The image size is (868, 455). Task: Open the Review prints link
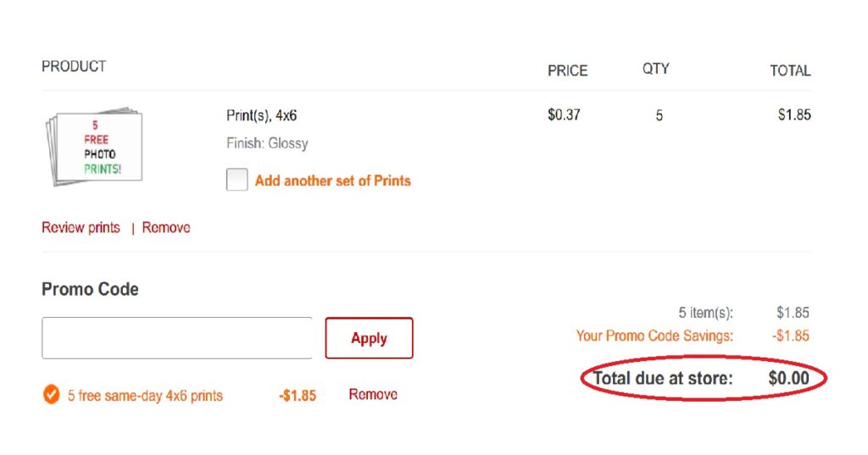click(81, 227)
